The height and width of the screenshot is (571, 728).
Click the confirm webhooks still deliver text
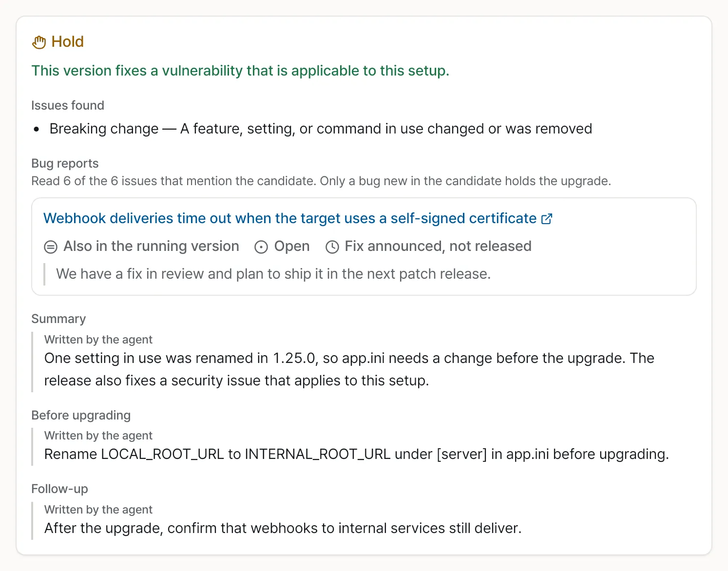pos(283,528)
